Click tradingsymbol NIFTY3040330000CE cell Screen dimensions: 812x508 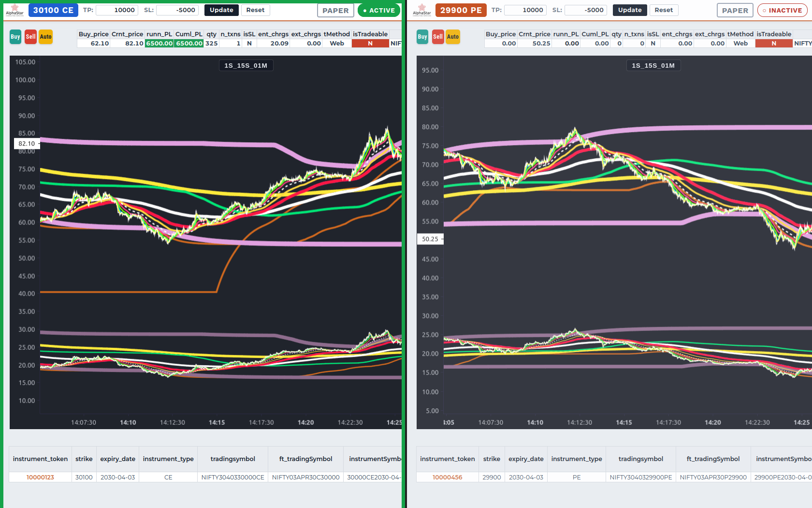click(x=233, y=477)
